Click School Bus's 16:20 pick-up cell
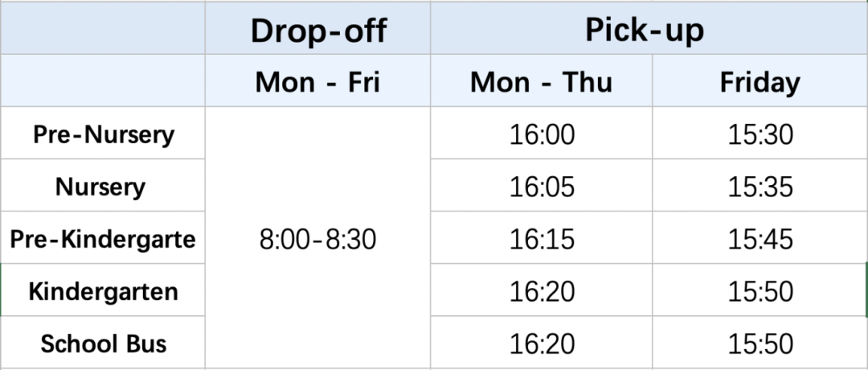 [542, 343]
